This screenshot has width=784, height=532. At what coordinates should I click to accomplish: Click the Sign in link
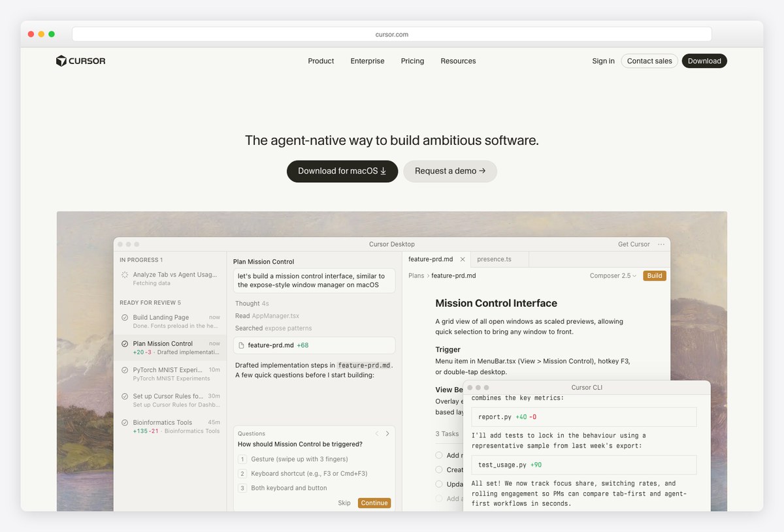(x=603, y=61)
